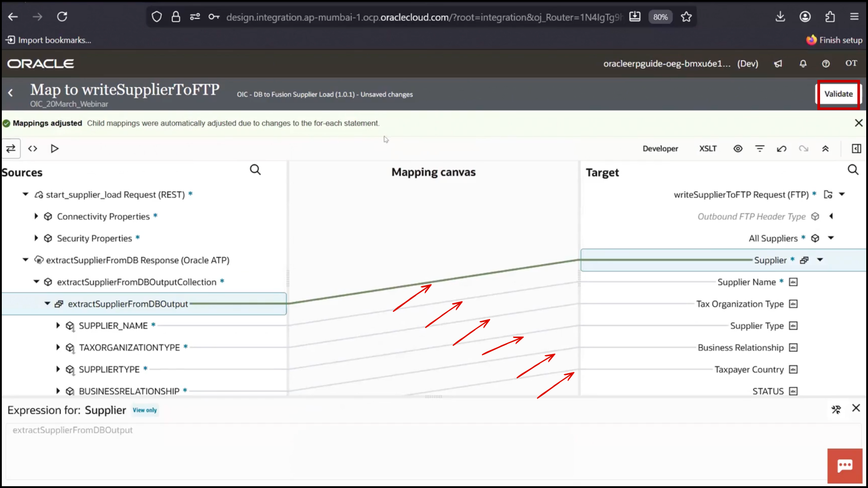Expand SUPPLIERTYPE source element
The image size is (868, 488).
tap(58, 369)
